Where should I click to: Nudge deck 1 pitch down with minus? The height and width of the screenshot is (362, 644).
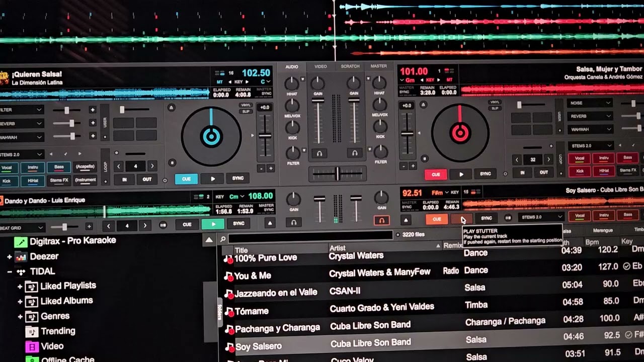261,168
